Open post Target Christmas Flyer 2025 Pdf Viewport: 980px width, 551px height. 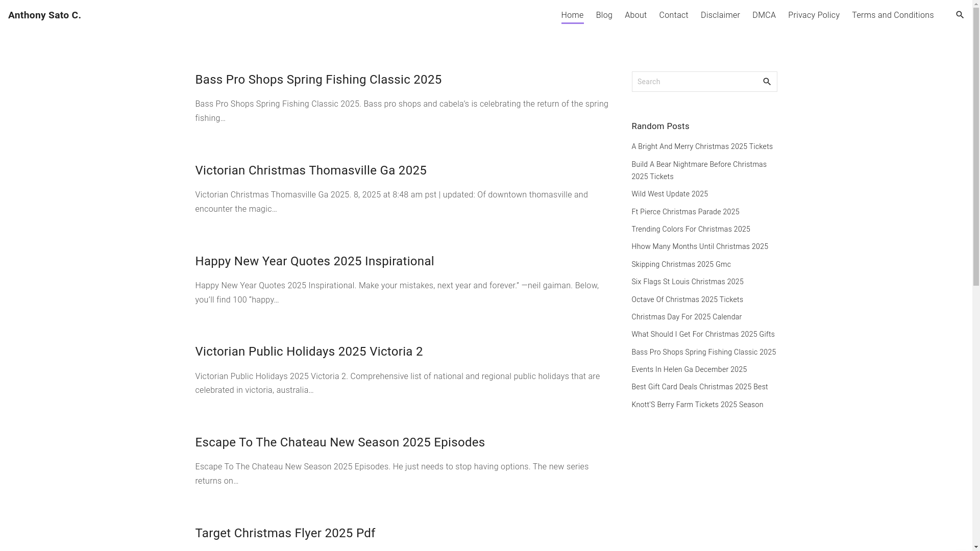(285, 533)
